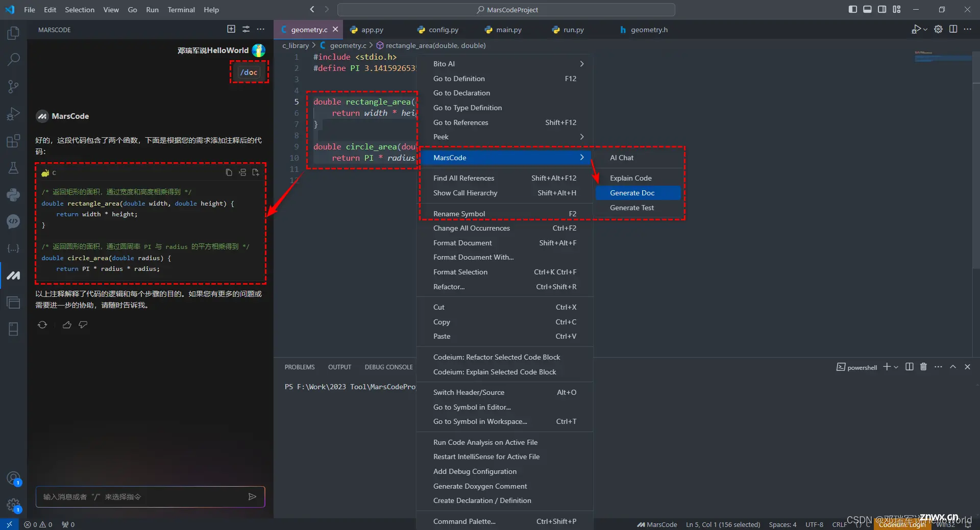The image size is (980, 530).
Task: Open terminal panel more actions ellipsis
Action: [938, 367]
